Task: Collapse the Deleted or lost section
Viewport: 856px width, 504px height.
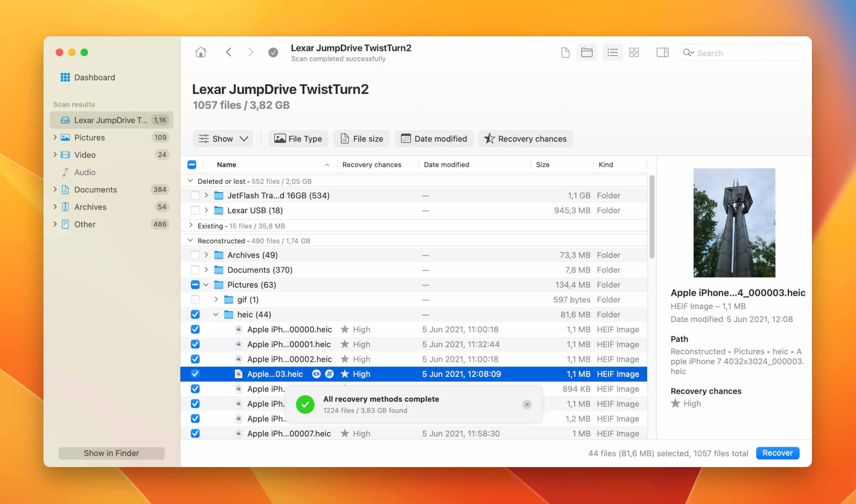Action: click(x=190, y=181)
